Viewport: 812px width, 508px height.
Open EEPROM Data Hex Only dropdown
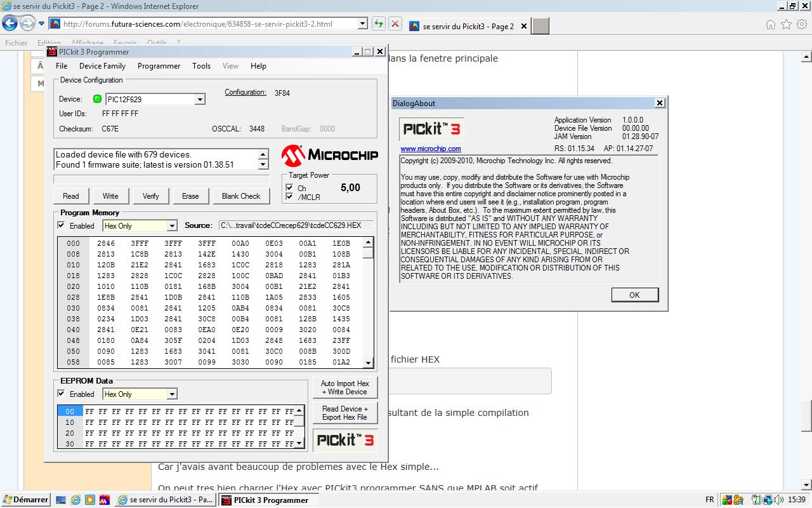pos(171,394)
